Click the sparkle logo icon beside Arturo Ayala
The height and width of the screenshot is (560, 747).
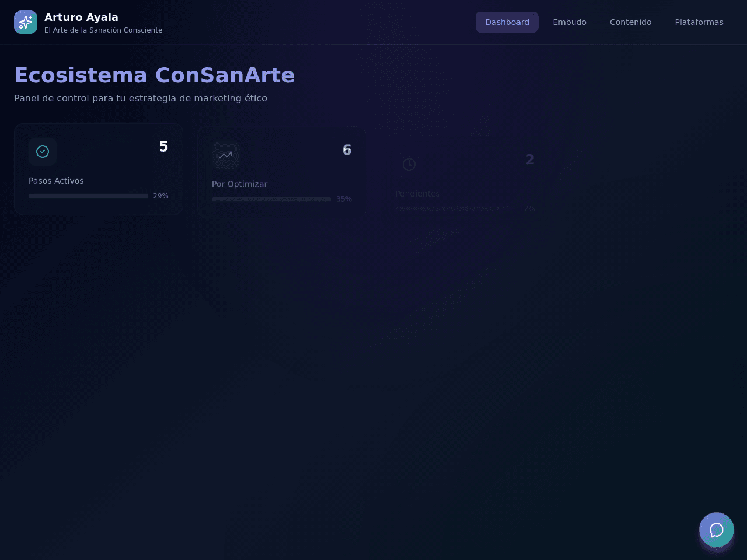(26, 22)
